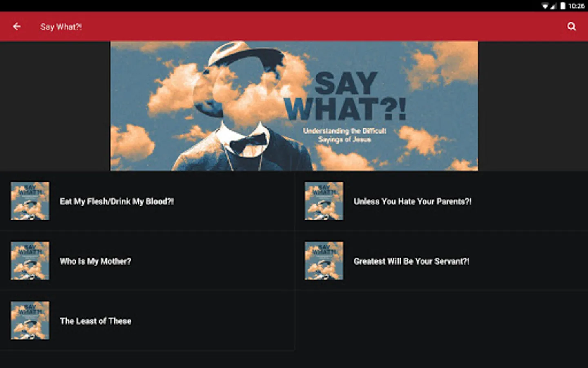
Task: Tap thumbnail beside The Least of These
Action: click(30, 321)
